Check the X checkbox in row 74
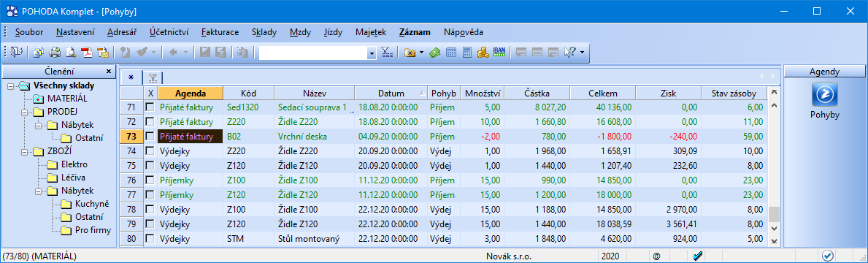868x263 pixels. [x=150, y=150]
